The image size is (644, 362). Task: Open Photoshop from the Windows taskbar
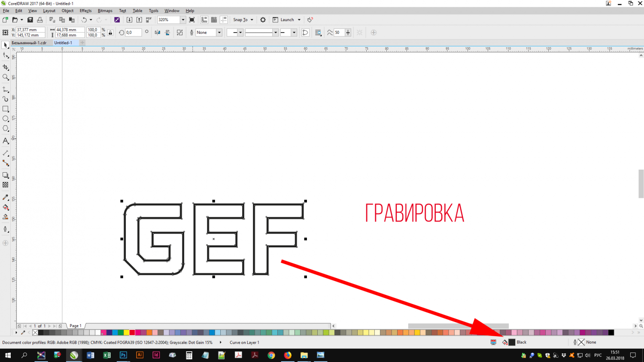[123, 355]
